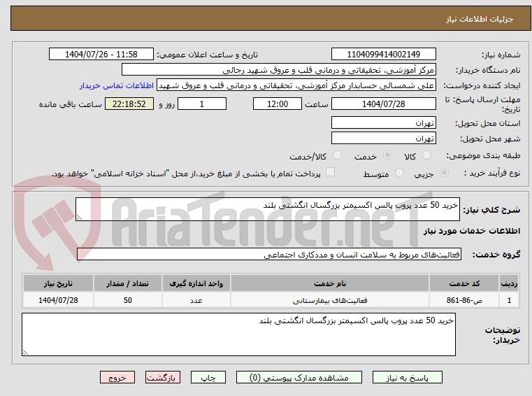Click the فعالیت‌های بیمارستانی service name cell

click(x=330, y=300)
